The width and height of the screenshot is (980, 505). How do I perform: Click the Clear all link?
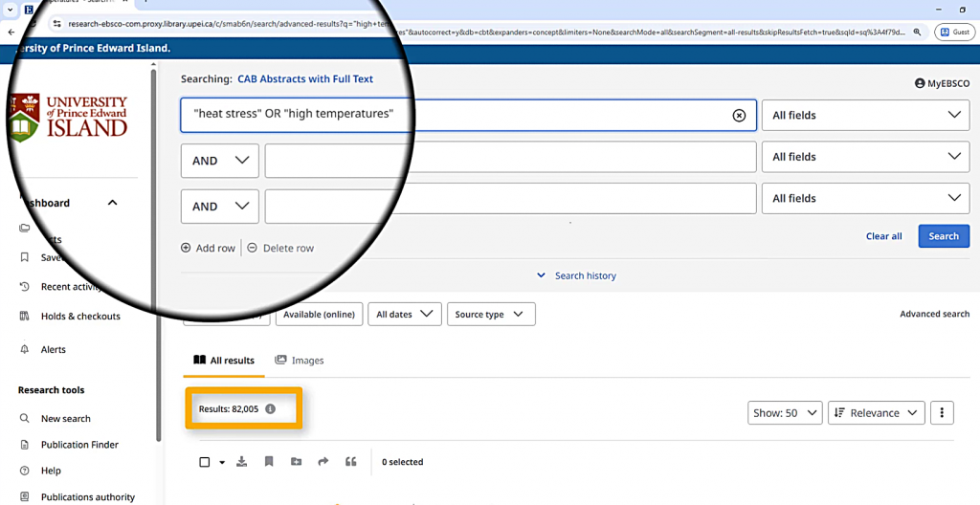click(x=883, y=236)
